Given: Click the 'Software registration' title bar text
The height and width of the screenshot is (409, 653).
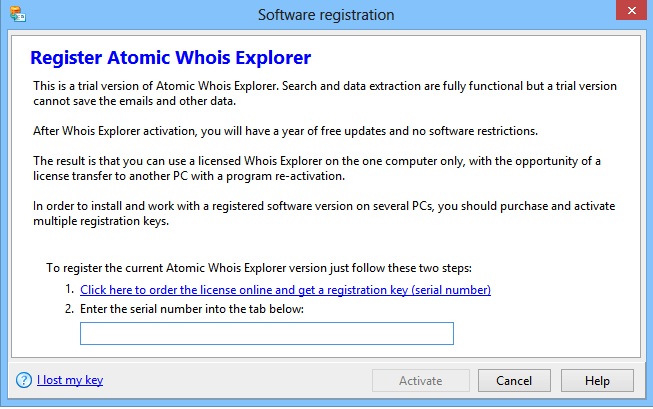Looking at the screenshot, I should tap(326, 15).
